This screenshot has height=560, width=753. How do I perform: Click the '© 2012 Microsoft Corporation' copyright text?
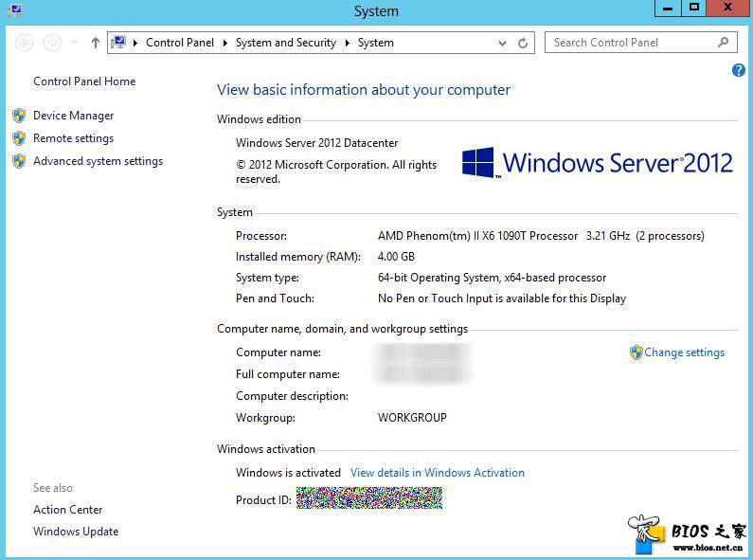336,172
